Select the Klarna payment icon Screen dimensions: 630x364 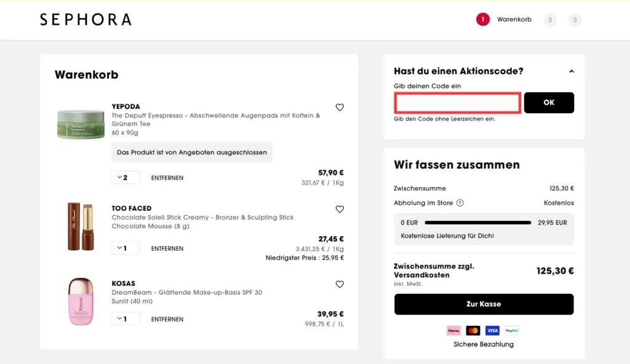453,330
